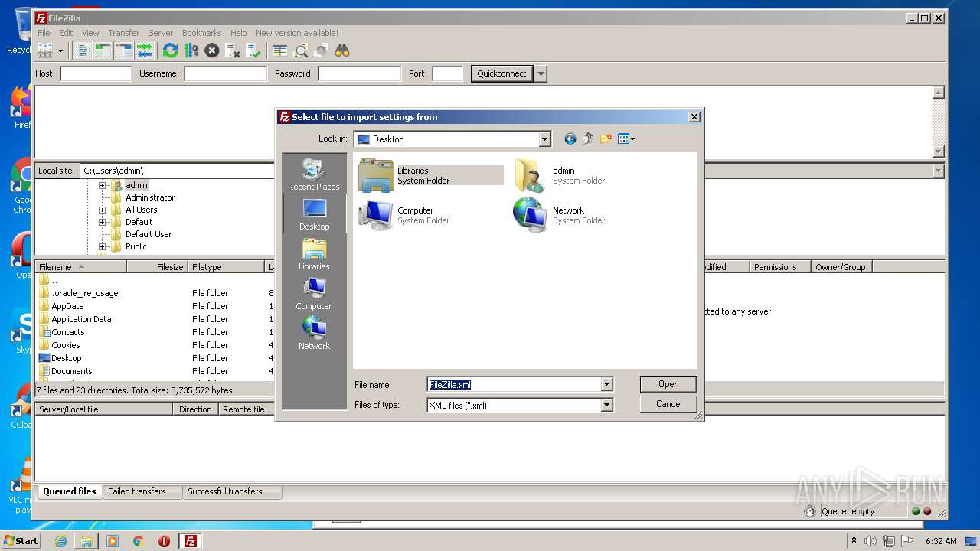Click the Host input field
Screen dimensions: 980x551
pos(96,73)
